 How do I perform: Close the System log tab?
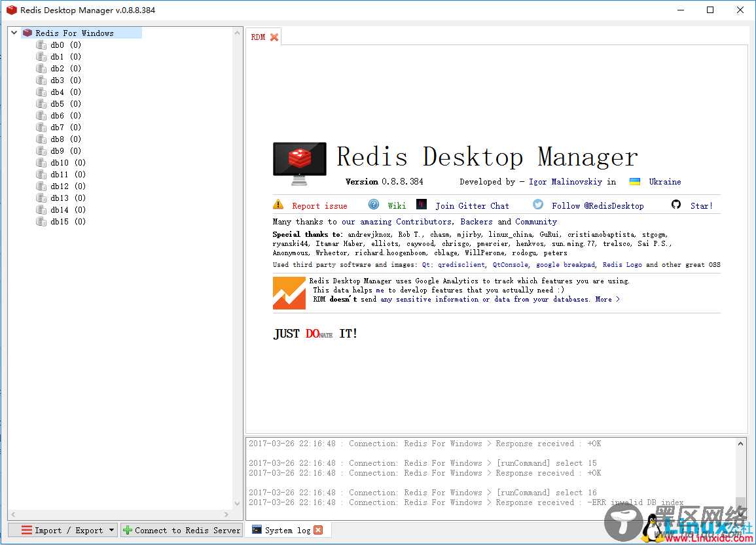pyautogui.click(x=318, y=530)
